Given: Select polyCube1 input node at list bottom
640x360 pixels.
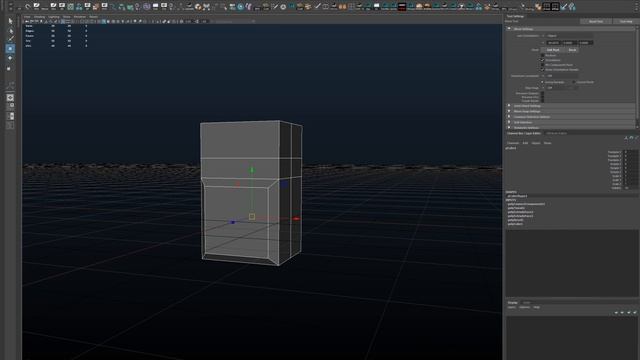Looking at the screenshot, I should pyautogui.click(x=515, y=224).
